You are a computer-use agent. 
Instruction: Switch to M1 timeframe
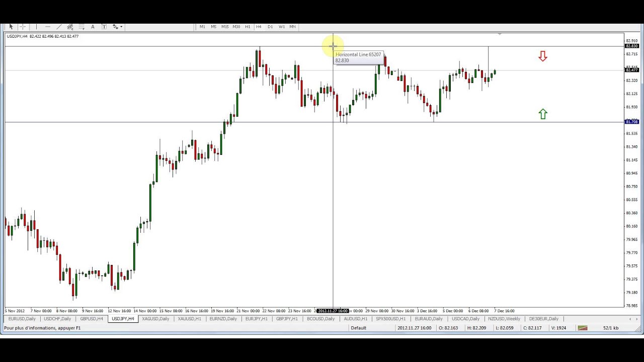pyautogui.click(x=202, y=27)
